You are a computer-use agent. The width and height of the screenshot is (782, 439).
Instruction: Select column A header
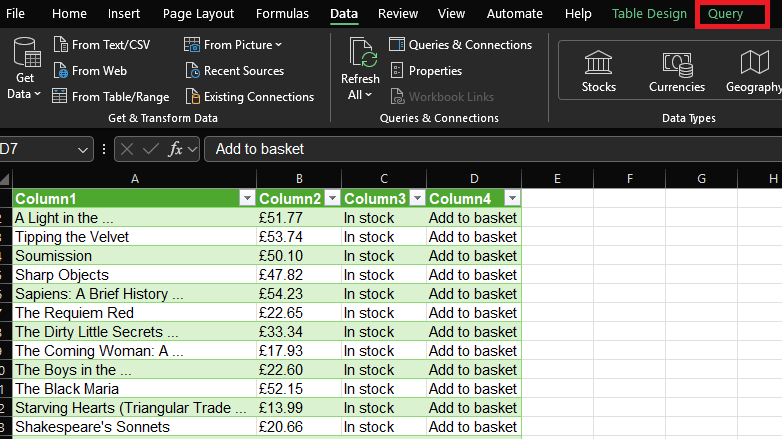point(135,179)
